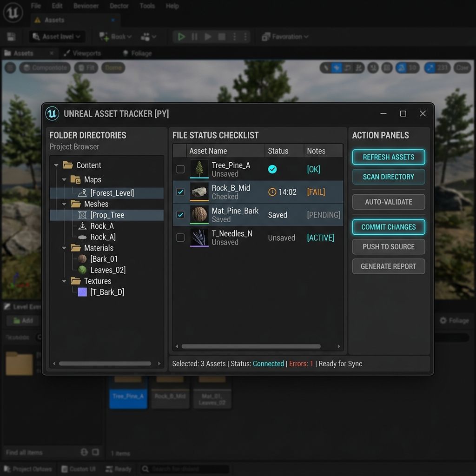Collapse the Content folder arrow
This screenshot has height=476, width=476.
(x=56, y=165)
